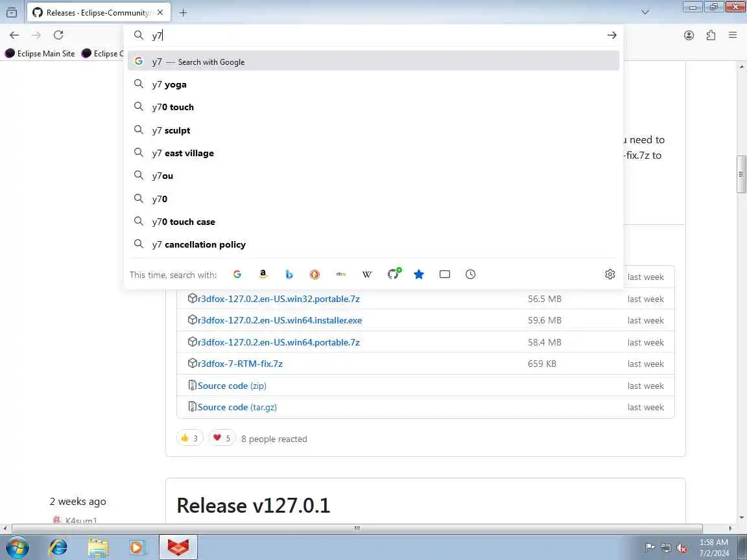Search this time with DuckDuckGo icon
747x560 pixels.
click(x=314, y=274)
